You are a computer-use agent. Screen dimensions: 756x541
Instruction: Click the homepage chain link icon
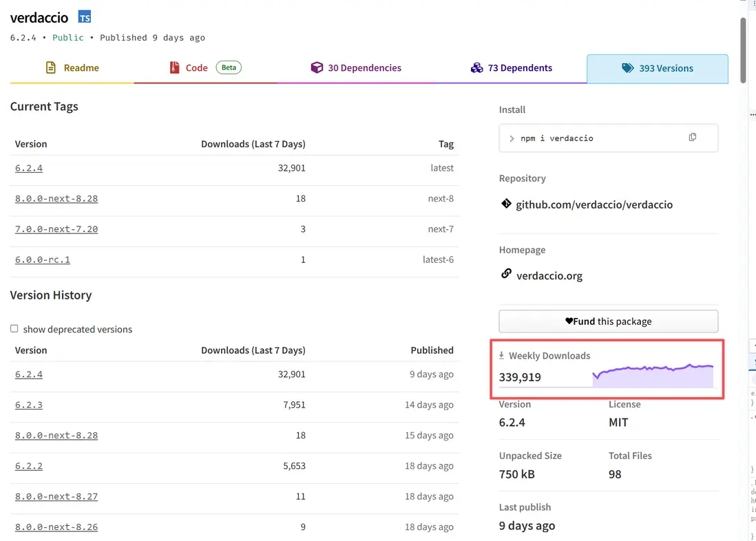[x=506, y=274]
